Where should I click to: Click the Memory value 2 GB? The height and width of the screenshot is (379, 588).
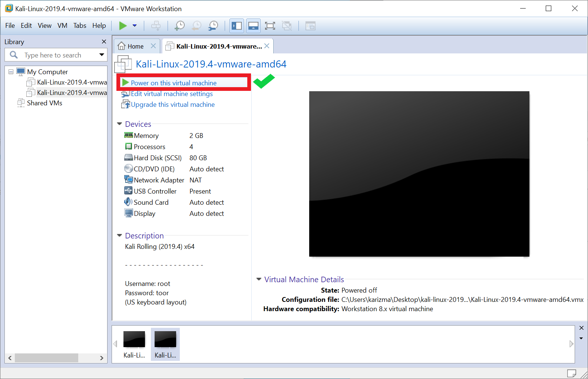click(x=196, y=136)
